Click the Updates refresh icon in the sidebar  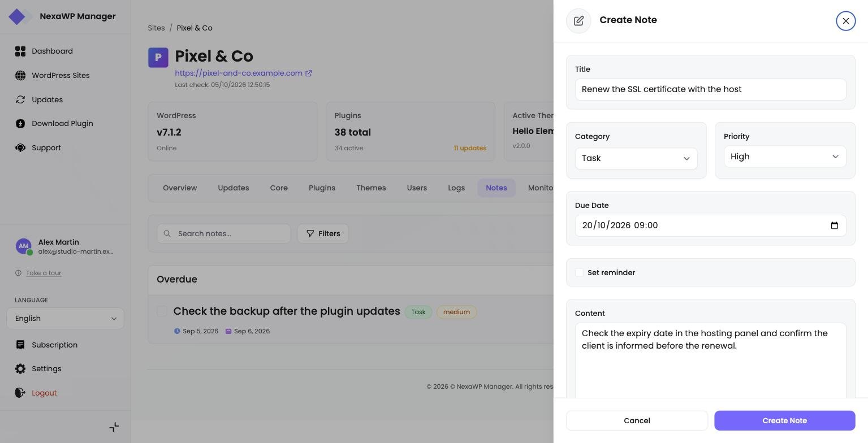[x=20, y=99]
